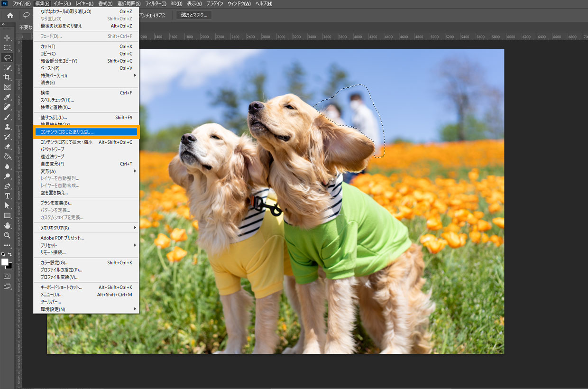Select the History Brush tool
Image resolution: width=588 pixels, height=389 pixels.
click(x=7, y=137)
